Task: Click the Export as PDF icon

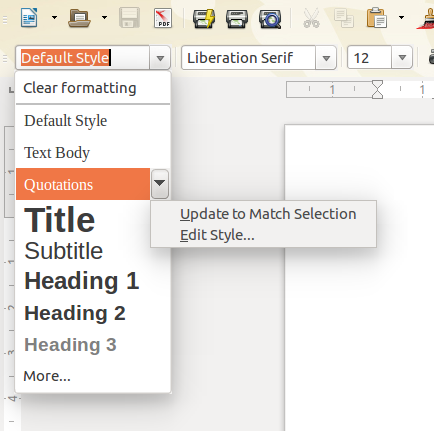Action: pyautogui.click(x=163, y=18)
